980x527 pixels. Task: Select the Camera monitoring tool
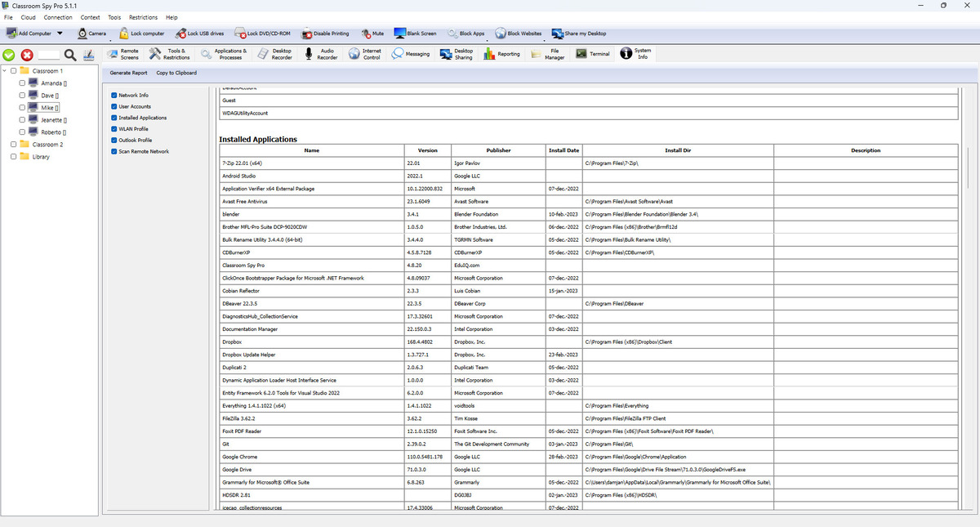[92, 33]
